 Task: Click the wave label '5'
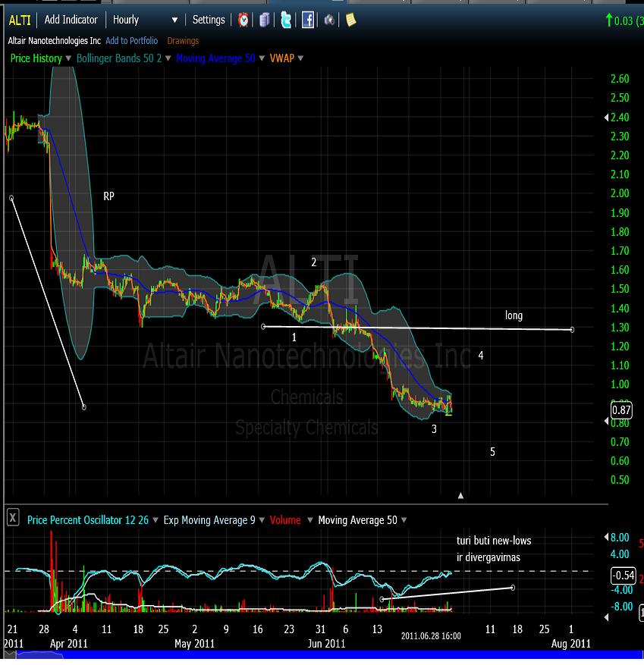click(x=492, y=452)
